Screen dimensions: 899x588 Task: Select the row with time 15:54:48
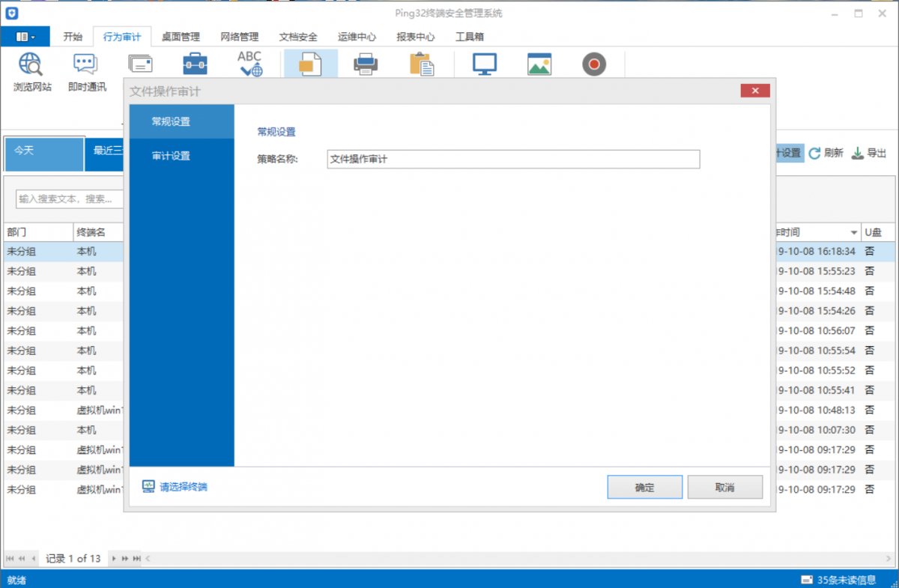[x=449, y=291]
